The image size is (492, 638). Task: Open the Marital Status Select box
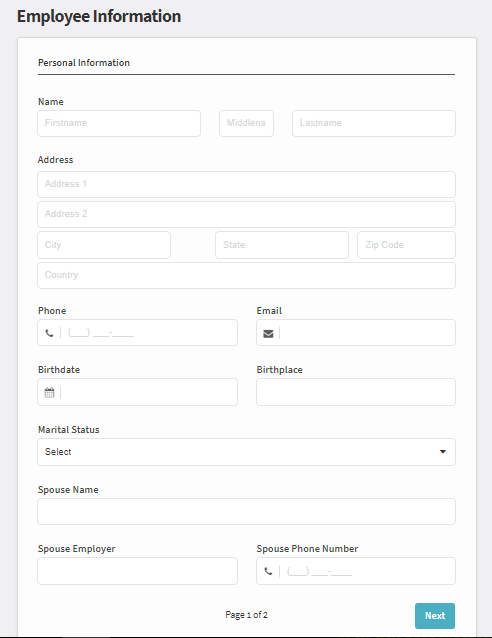[246, 452]
